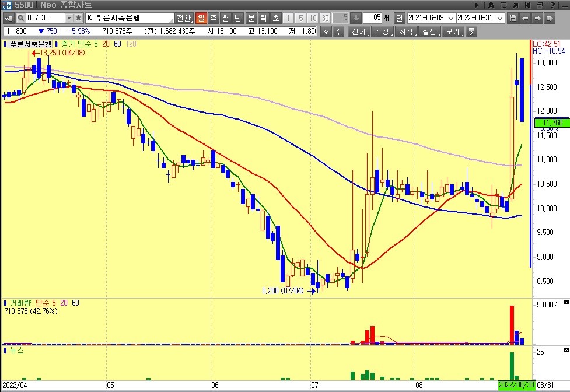
Task: Go to the next item with the right arrow
Action: pos(537,18)
